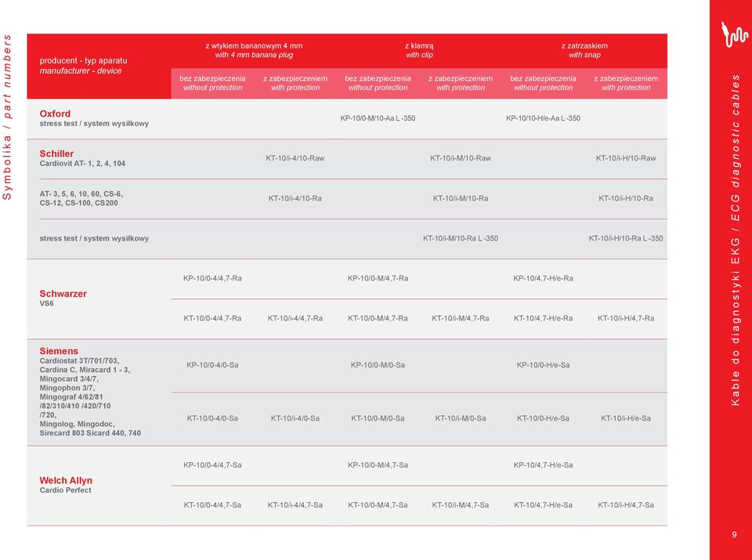Click part number KT-10/i-H/4,7-Ra
The width and height of the screenshot is (752, 560).
coord(626,318)
